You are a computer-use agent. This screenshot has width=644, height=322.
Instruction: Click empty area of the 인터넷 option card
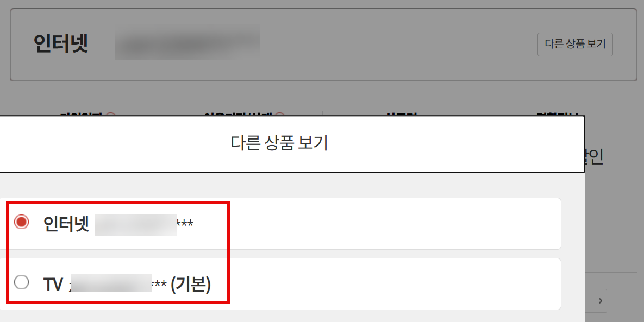click(x=390, y=224)
